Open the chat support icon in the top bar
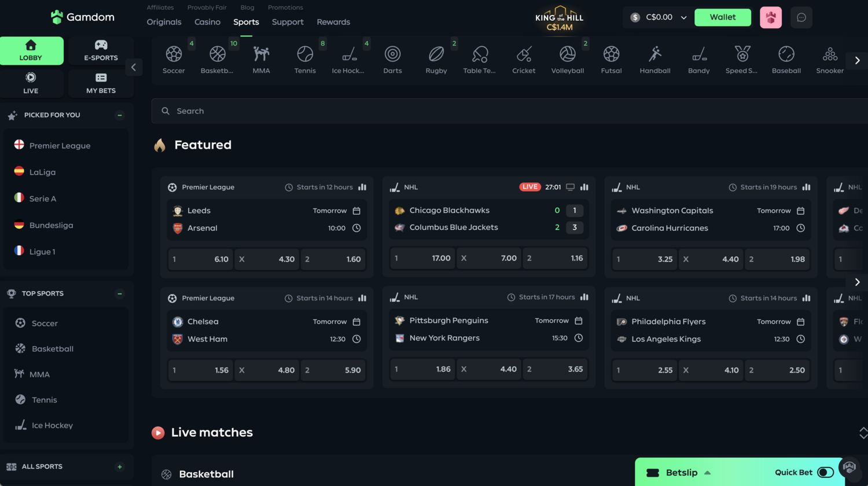The width and height of the screenshot is (868, 486). [x=801, y=17]
